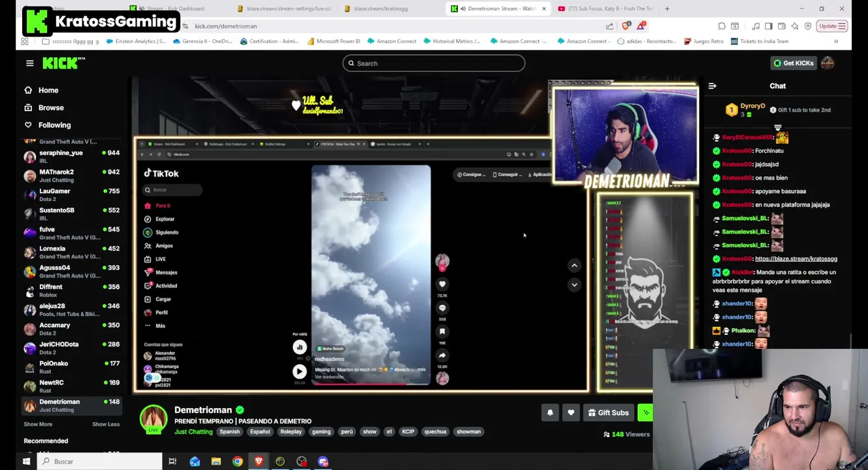Viewport: 868px width, 470px height.
Task: Open the Tickets to India Team bookmark
Action: tap(760, 41)
